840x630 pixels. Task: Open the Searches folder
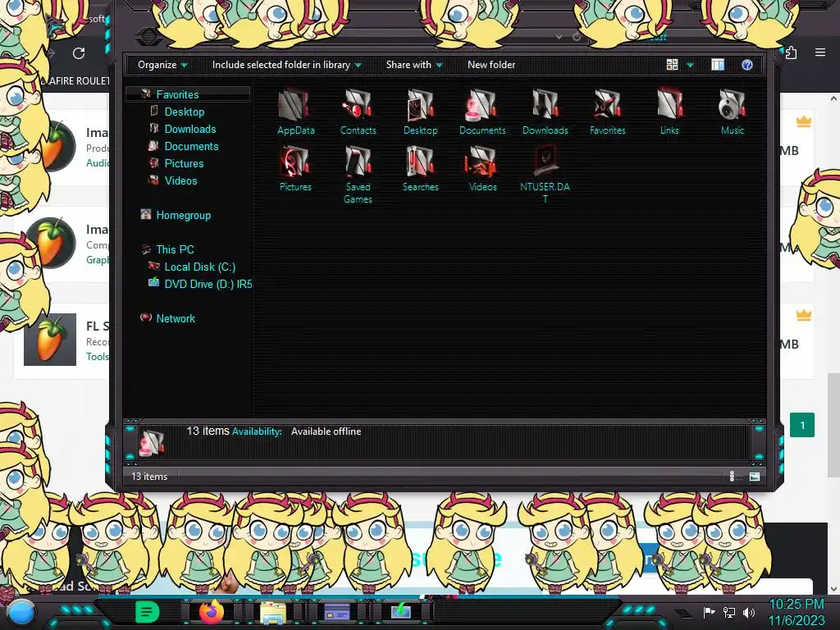tap(421, 168)
